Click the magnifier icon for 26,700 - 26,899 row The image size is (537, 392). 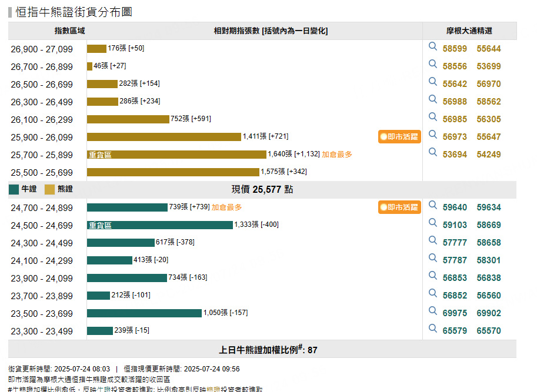[433, 64]
